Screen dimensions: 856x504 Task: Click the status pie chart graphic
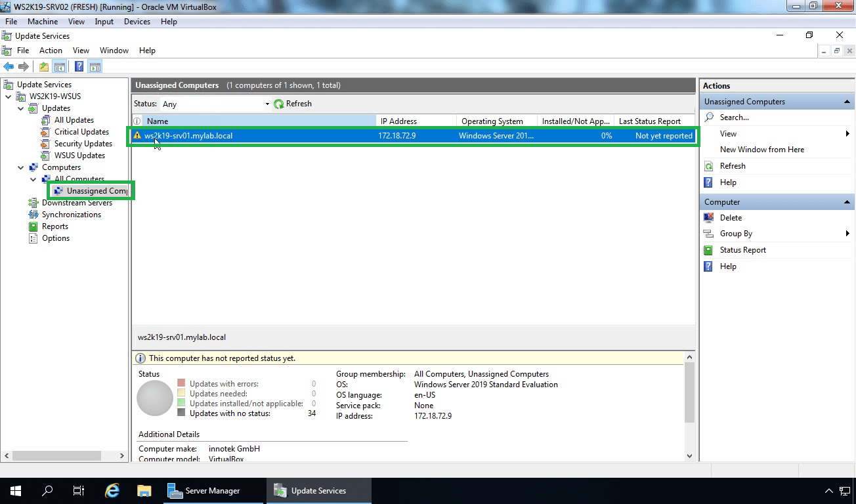pos(155,398)
